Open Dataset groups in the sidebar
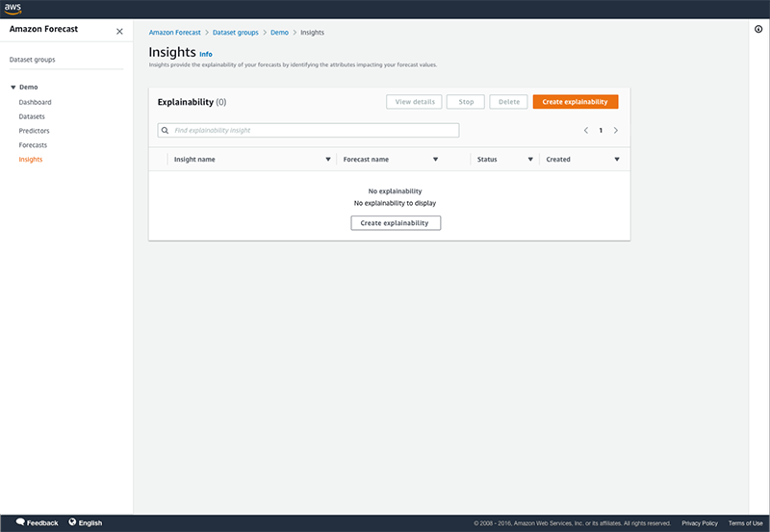 click(x=33, y=60)
